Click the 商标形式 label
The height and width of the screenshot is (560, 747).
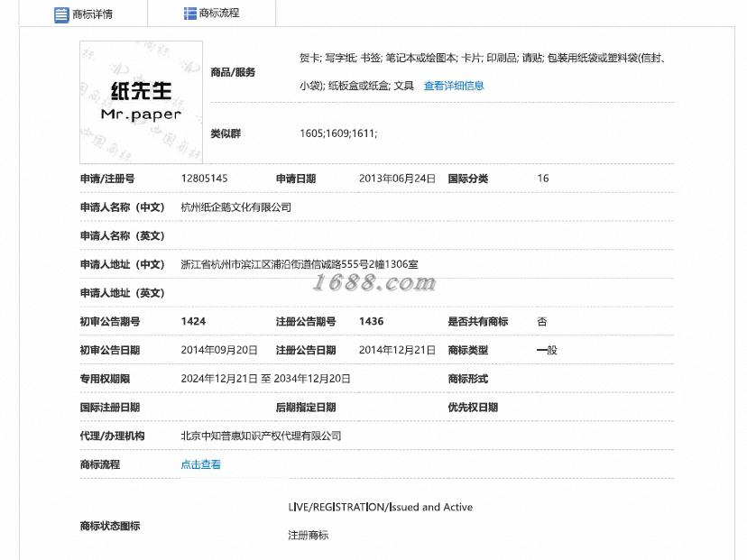(x=468, y=379)
